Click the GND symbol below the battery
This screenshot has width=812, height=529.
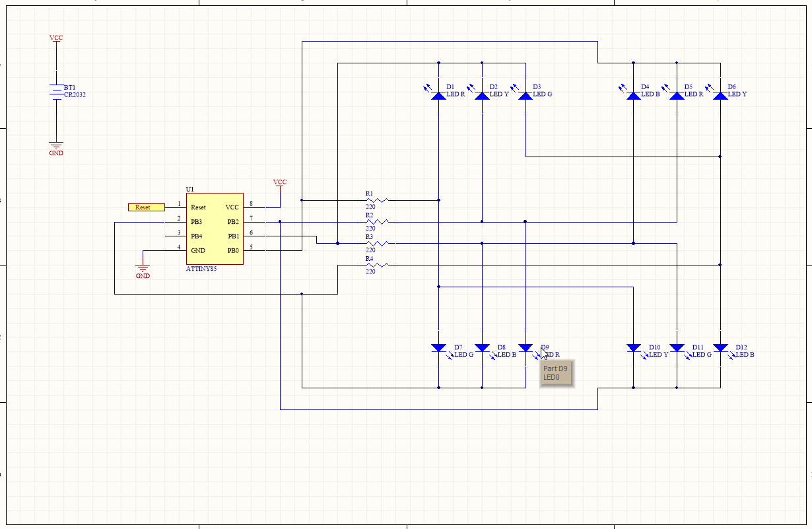pos(56,144)
